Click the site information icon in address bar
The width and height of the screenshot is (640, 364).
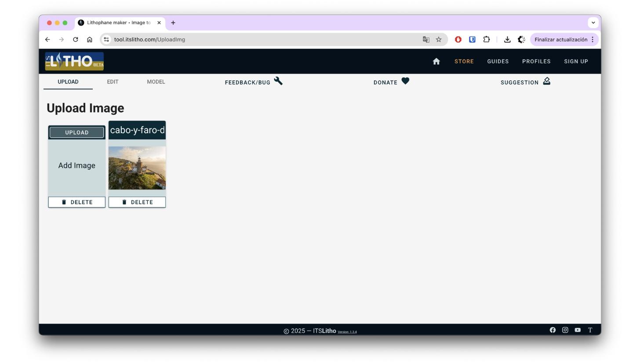point(106,40)
